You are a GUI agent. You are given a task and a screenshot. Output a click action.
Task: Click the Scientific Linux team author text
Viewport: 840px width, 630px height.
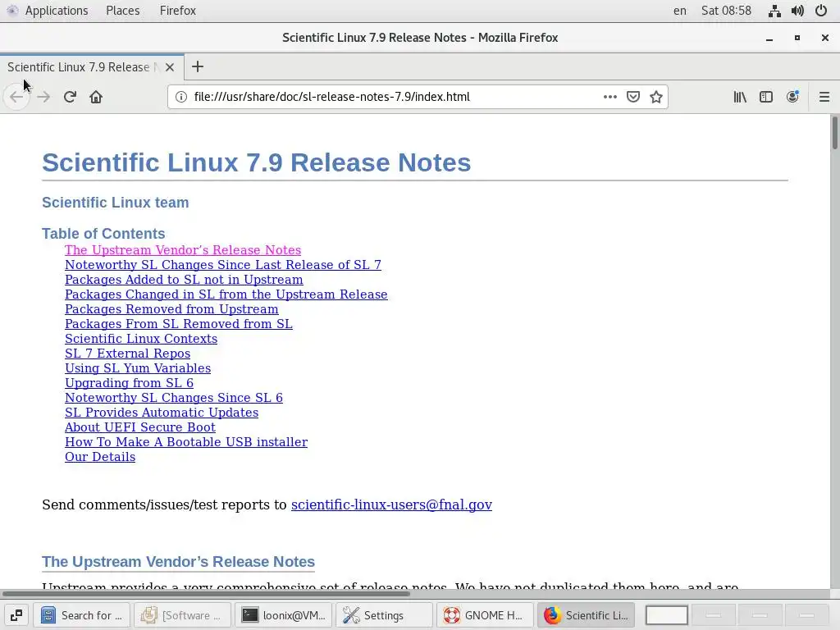[115, 203]
